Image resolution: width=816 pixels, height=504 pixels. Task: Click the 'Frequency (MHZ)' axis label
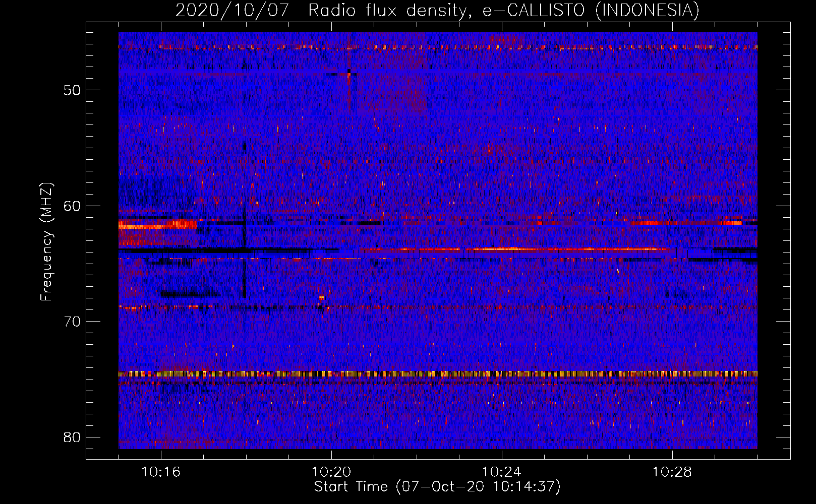[46, 241]
